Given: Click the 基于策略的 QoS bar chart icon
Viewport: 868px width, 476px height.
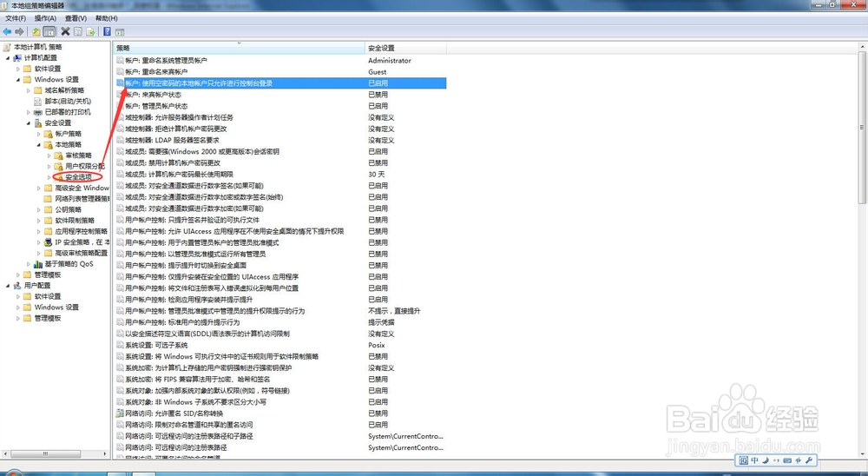Looking at the screenshot, I should 38,264.
